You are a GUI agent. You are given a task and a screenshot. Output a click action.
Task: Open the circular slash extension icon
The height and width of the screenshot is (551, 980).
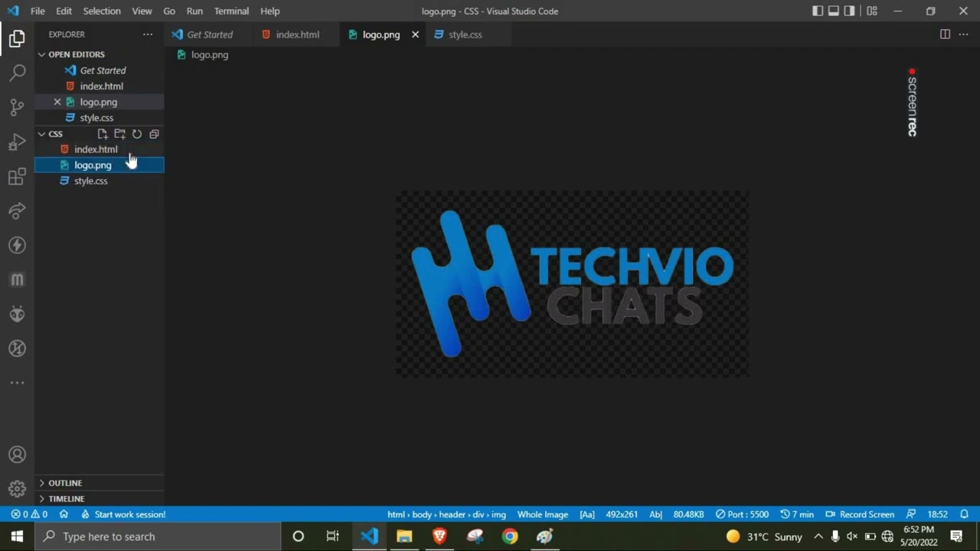point(17,349)
